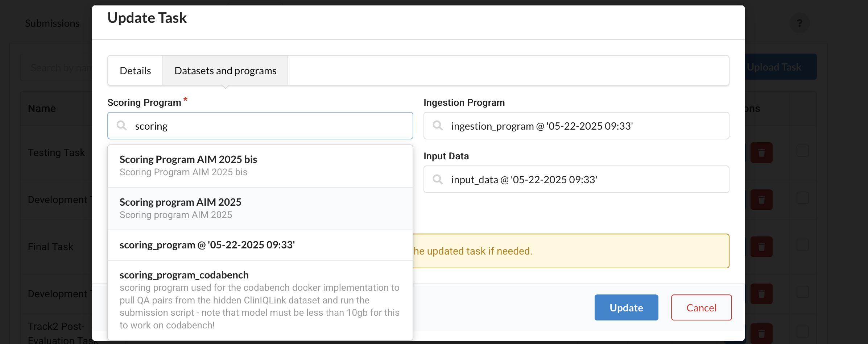
Task: Select checkbox on the first Development row
Action: coord(802,198)
